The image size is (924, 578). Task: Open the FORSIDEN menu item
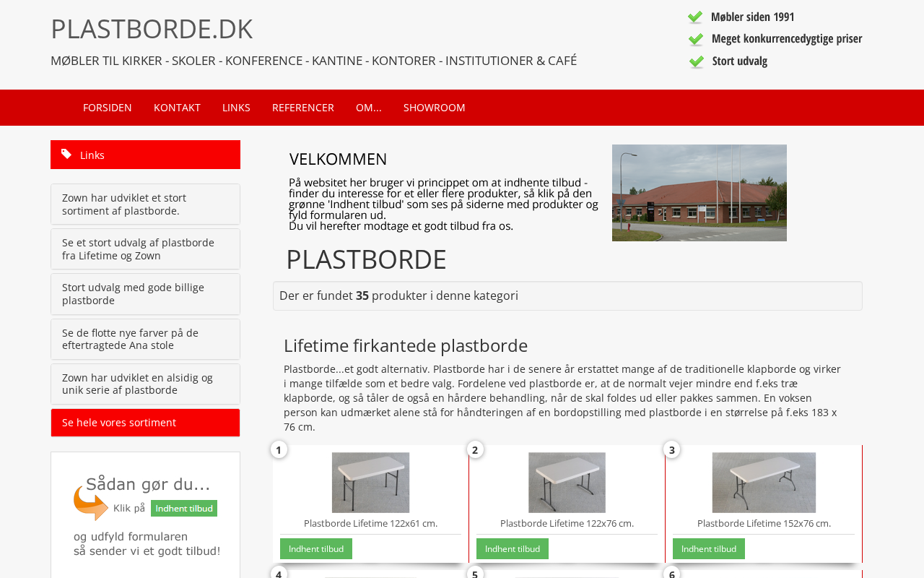point(108,108)
